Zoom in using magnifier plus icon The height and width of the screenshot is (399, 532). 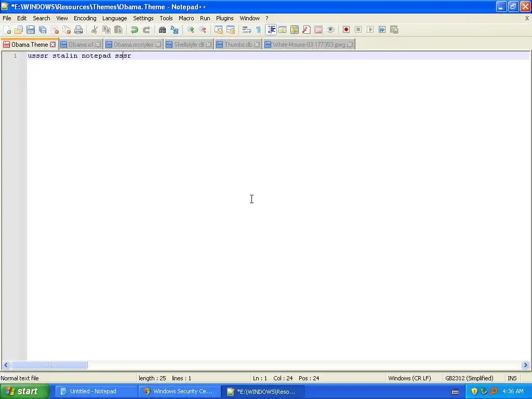tap(190, 30)
